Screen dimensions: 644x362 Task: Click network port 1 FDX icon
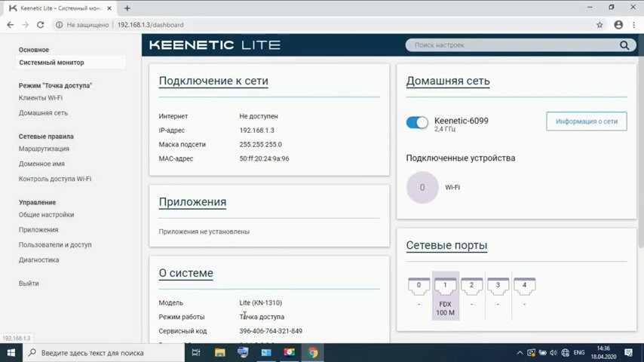click(445, 286)
